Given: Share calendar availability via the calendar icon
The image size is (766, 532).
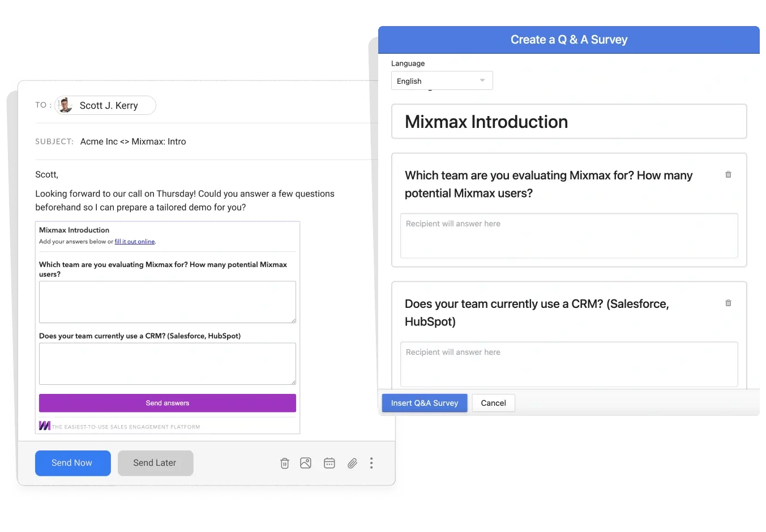Looking at the screenshot, I should coord(329,463).
